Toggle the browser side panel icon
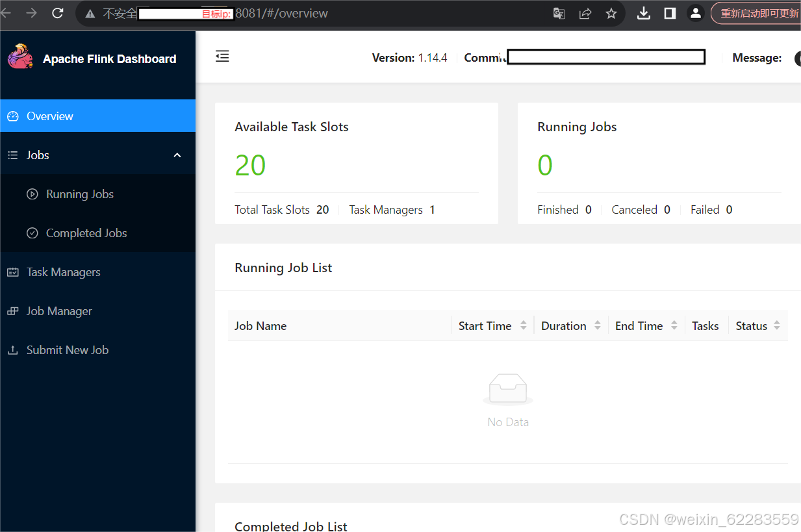 (670, 13)
